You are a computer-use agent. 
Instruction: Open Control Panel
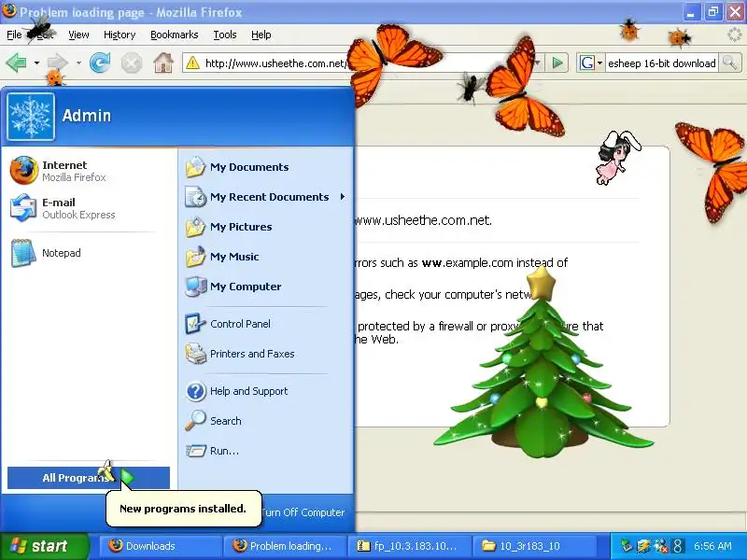(x=266, y=324)
